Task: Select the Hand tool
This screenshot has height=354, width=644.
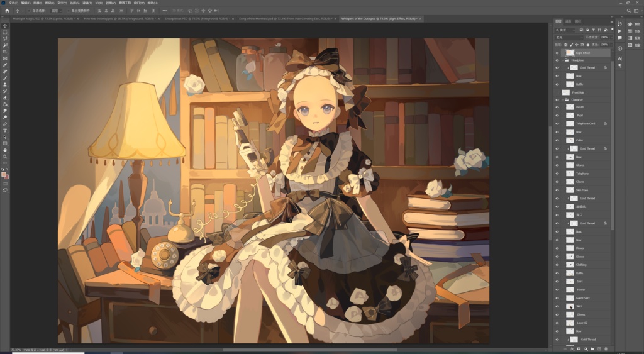Action: click(5, 150)
